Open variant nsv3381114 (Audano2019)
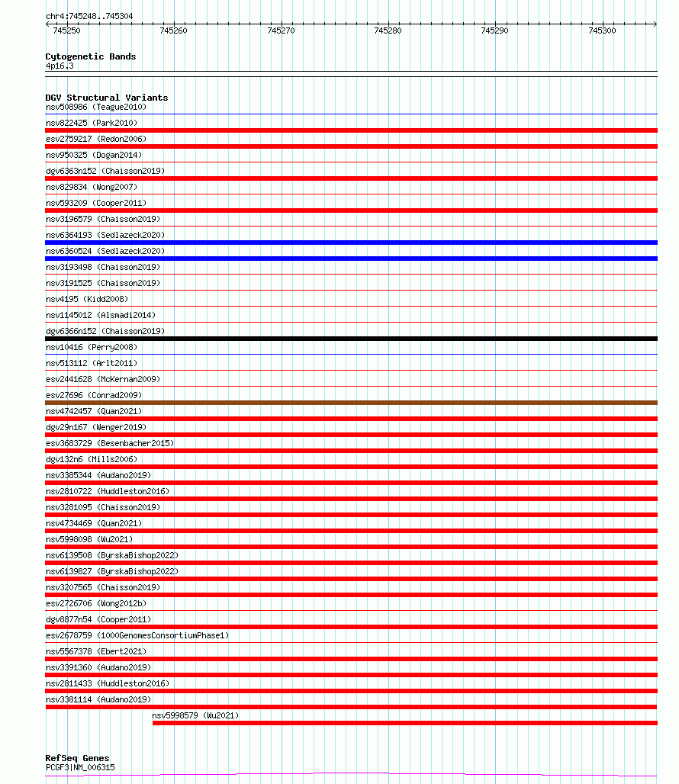 tap(98, 699)
